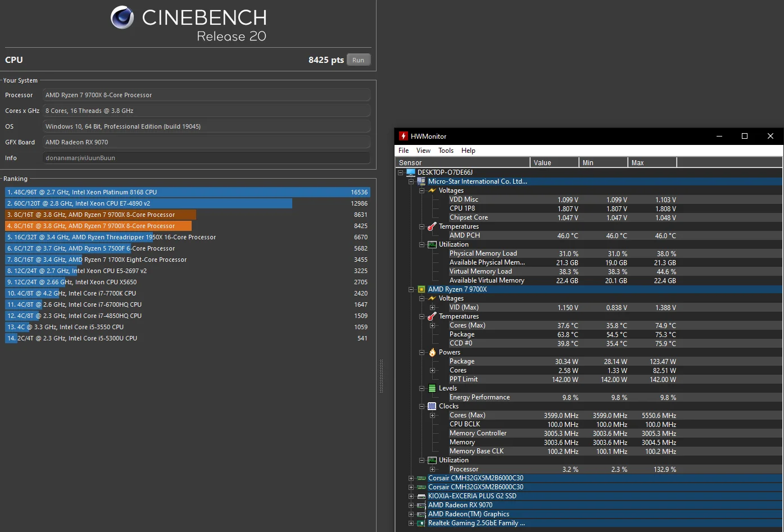This screenshot has height=532, width=784.
Task: Click the drive icon for KIOXIA-EXCERIA PLUS G2 SSD
Action: pos(422,496)
